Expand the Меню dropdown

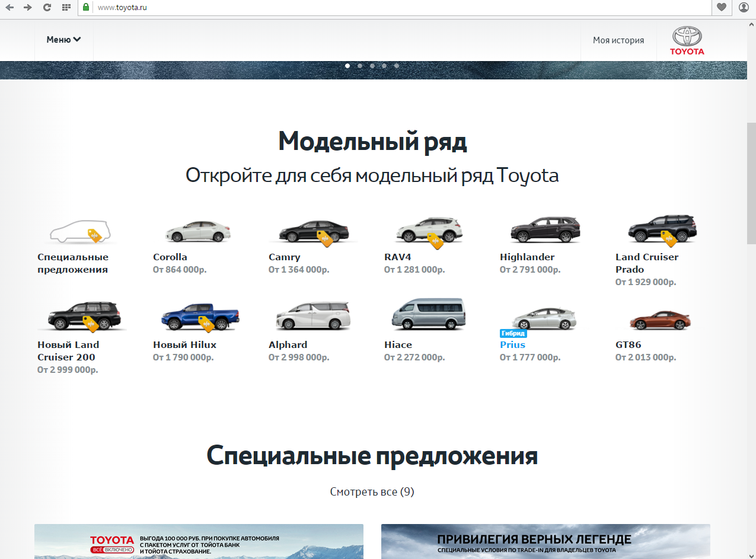64,40
